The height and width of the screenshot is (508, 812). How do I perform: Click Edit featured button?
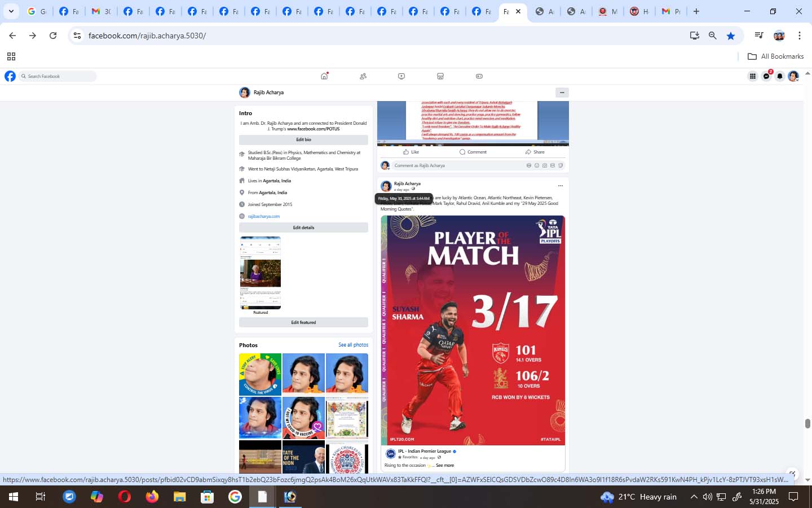pyautogui.click(x=303, y=322)
